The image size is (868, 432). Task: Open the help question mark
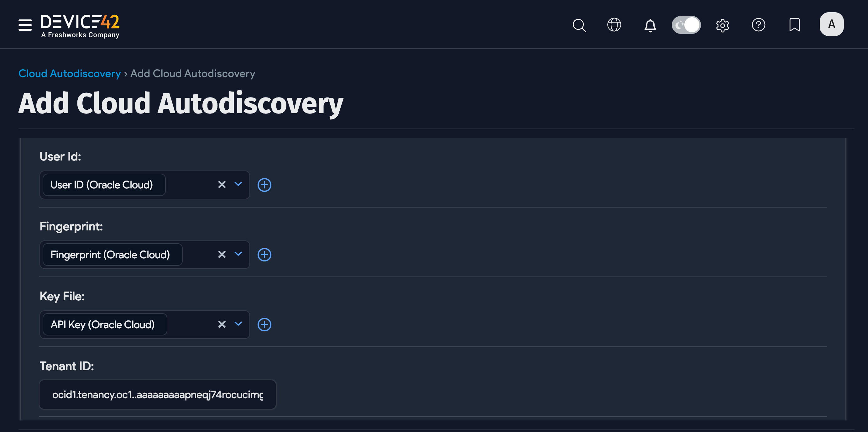point(759,25)
